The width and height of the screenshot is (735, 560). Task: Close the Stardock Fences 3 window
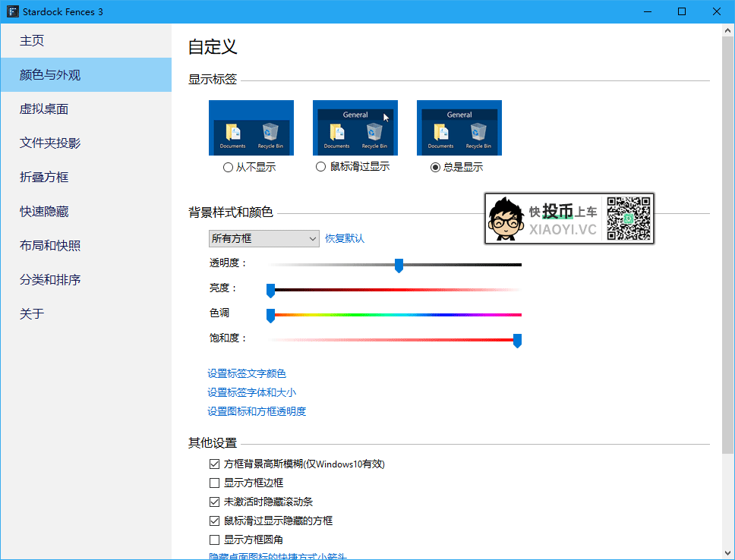(x=717, y=11)
